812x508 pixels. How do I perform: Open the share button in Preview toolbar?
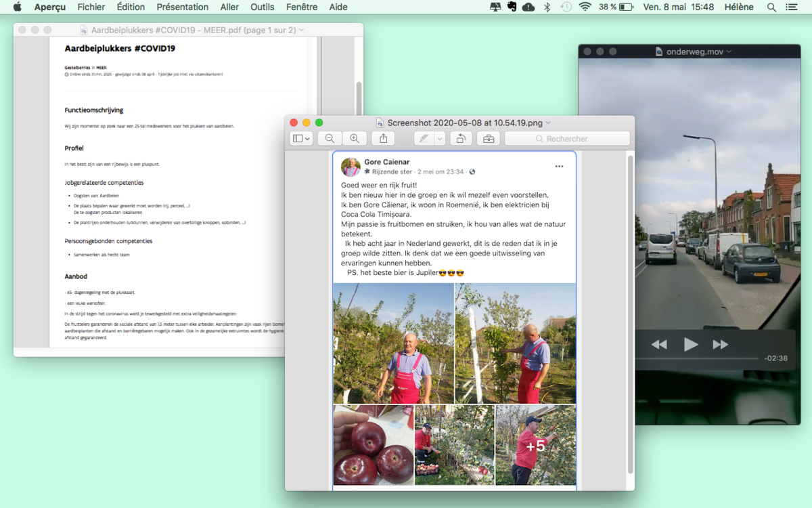383,139
